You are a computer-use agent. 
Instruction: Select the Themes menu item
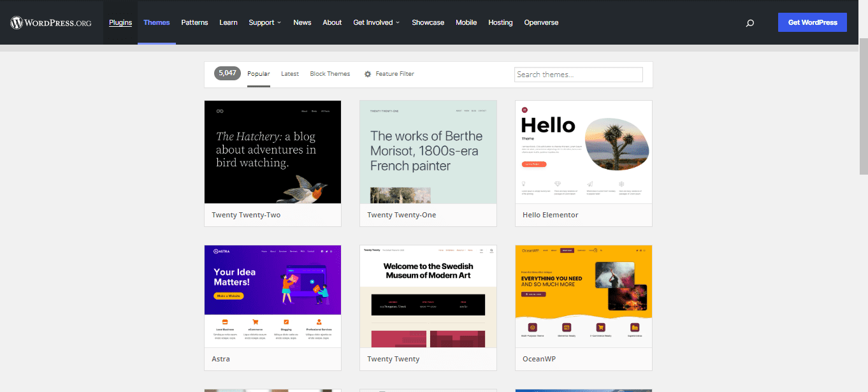[157, 22]
